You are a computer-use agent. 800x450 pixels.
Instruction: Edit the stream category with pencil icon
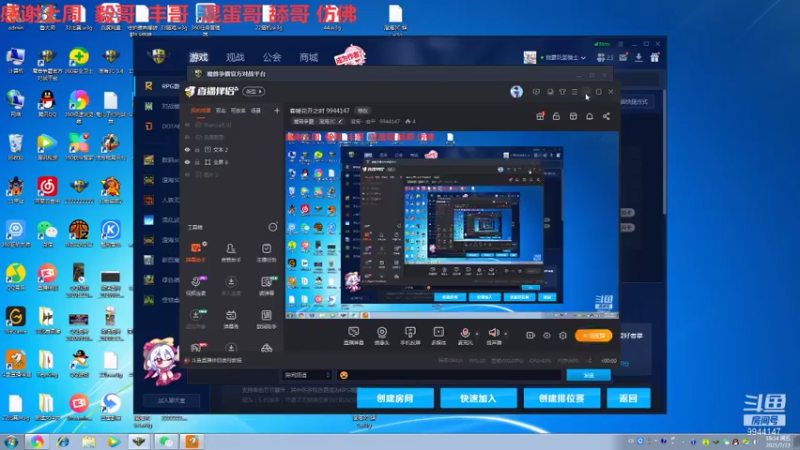point(340,121)
